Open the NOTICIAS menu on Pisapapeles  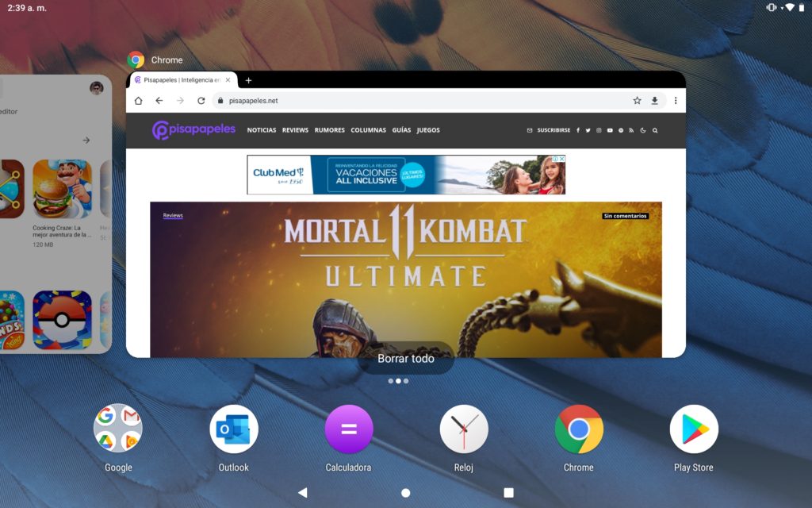click(262, 130)
